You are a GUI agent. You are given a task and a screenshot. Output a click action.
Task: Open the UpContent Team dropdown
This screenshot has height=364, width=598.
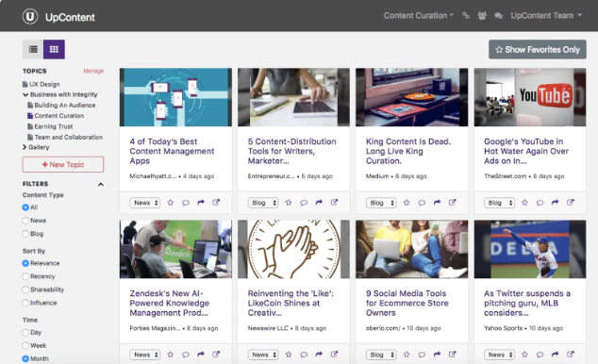546,16
